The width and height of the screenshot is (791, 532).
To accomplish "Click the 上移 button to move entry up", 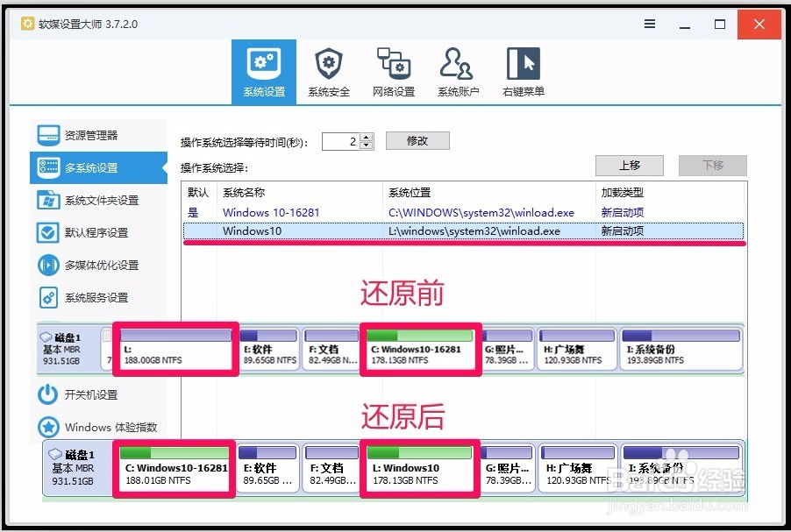I will pos(630,166).
